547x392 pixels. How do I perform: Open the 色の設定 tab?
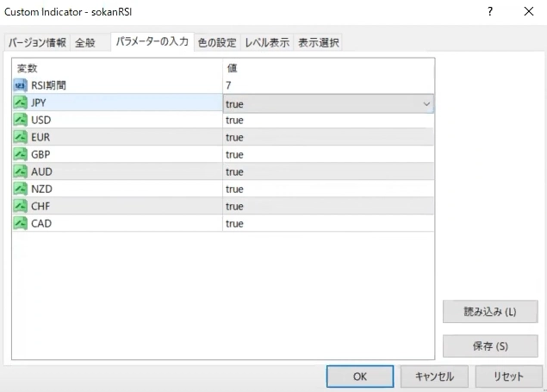[217, 42]
